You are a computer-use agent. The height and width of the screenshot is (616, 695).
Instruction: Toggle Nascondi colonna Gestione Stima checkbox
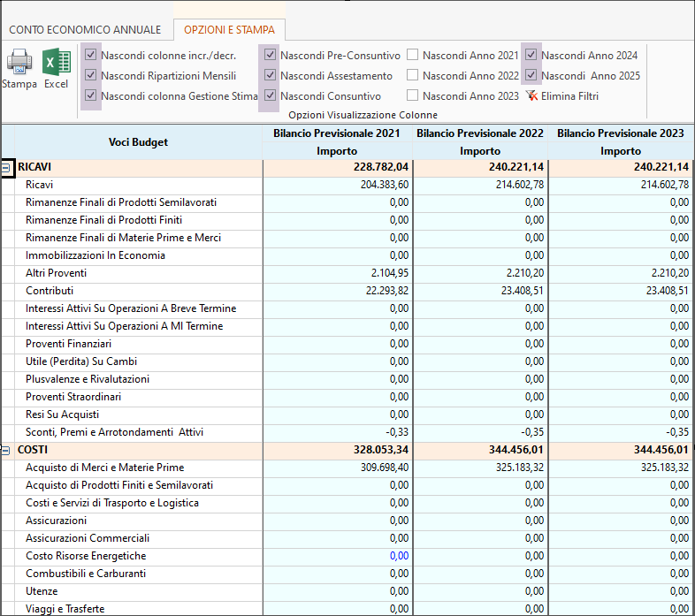click(91, 95)
